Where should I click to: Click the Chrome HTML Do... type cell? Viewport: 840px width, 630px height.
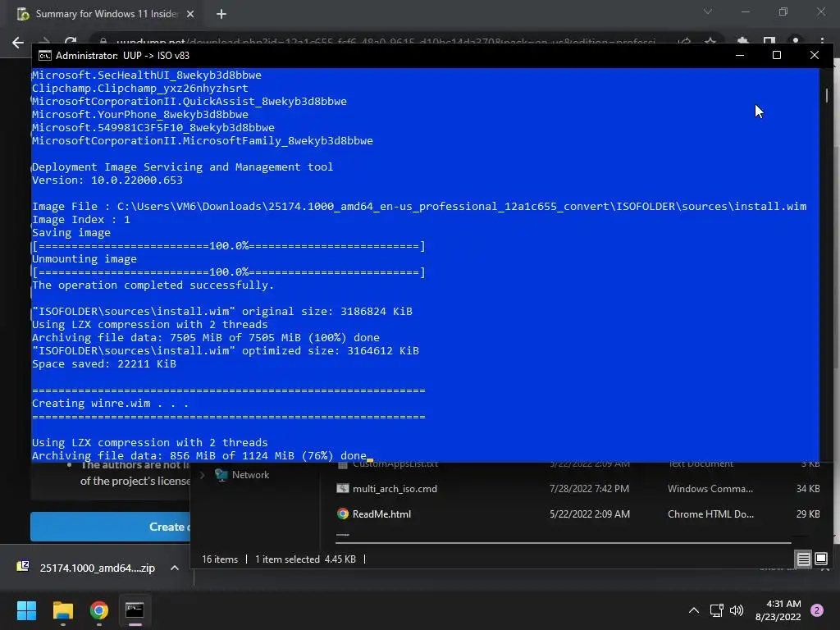[710, 514]
